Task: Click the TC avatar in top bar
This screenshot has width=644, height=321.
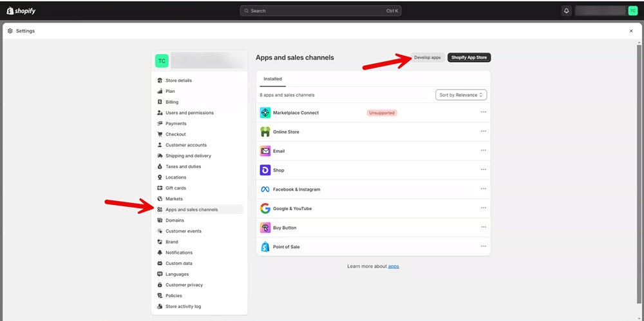Action: coord(632,11)
